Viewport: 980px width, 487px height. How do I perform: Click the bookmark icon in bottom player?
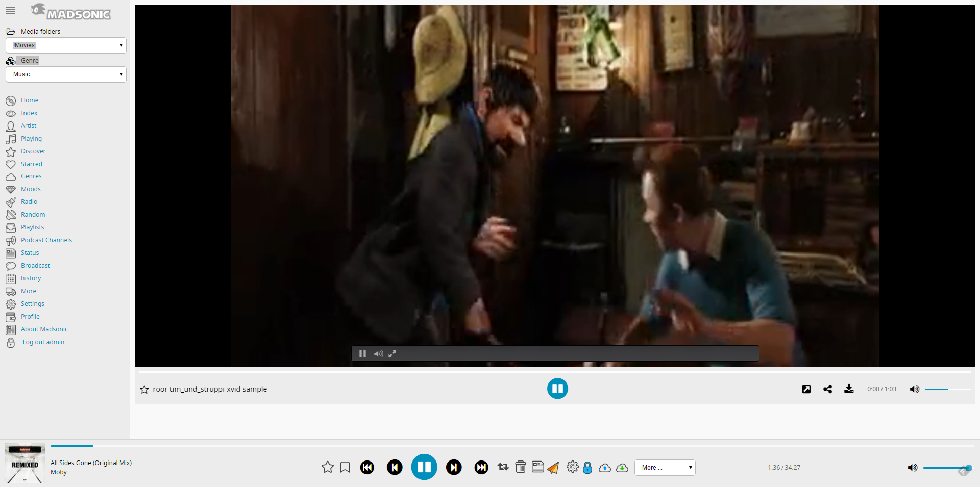(x=345, y=467)
